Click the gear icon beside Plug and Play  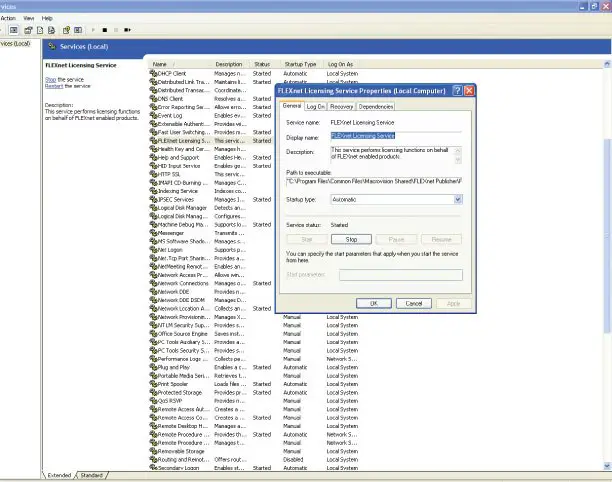[x=153, y=367]
